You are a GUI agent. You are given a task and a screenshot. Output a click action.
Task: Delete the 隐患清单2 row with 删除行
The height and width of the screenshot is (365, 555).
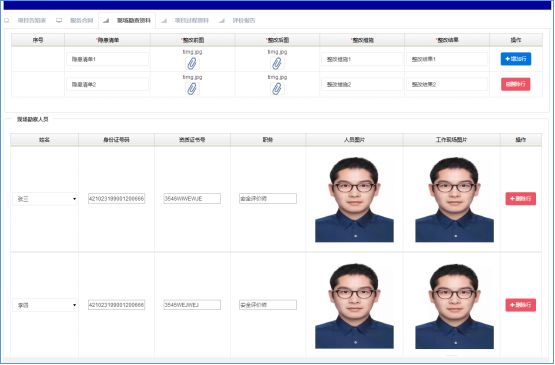coord(515,84)
